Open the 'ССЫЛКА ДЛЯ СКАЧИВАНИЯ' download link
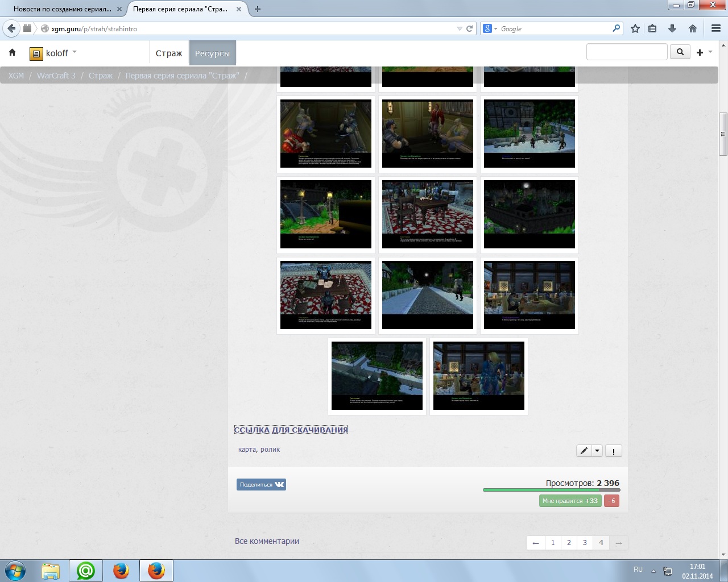The width and height of the screenshot is (728, 582). coord(291,430)
